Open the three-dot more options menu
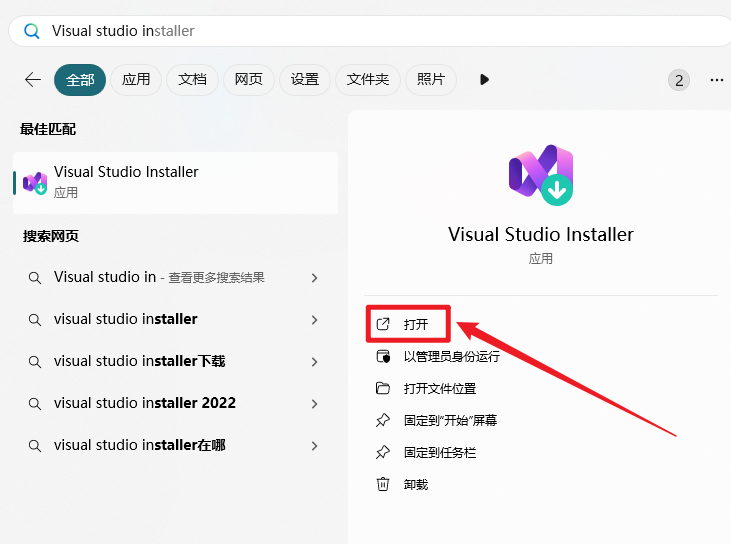The image size is (731, 544). pos(717,81)
